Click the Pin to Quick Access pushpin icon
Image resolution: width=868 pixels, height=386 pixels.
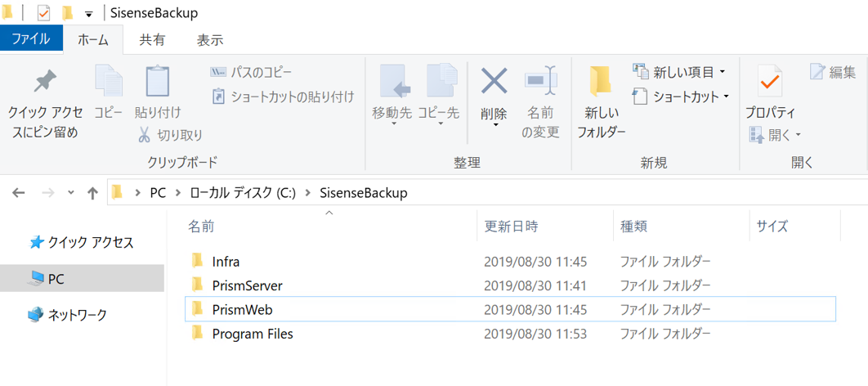pyautogui.click(x=44, y=82)
